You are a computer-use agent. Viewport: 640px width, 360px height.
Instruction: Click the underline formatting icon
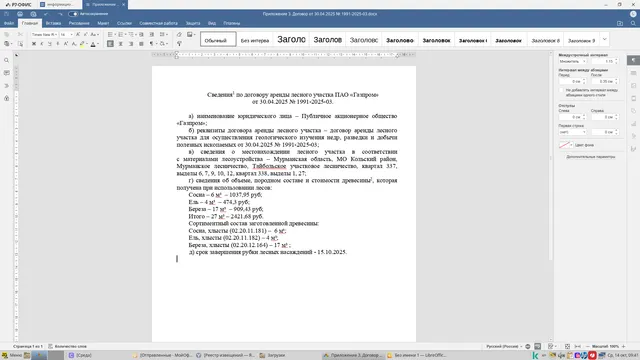tap(50, 44)
